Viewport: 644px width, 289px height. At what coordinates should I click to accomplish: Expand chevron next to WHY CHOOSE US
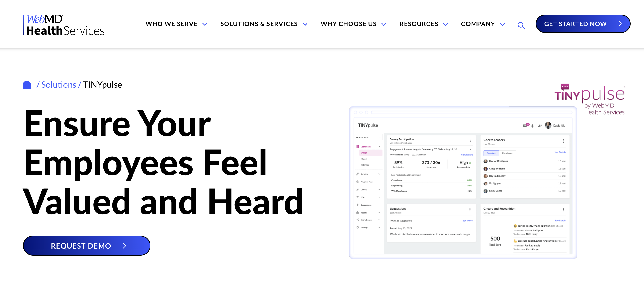click(x=384, y=24)
